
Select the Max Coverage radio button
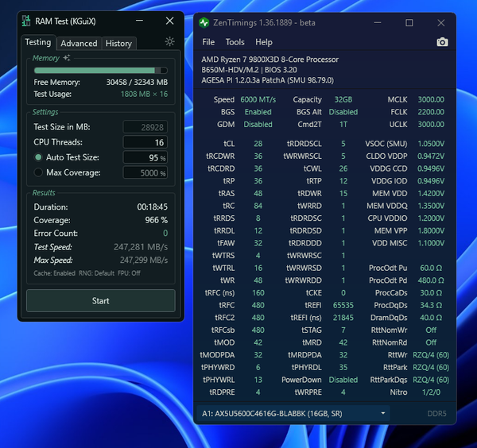tap(38, 172)
